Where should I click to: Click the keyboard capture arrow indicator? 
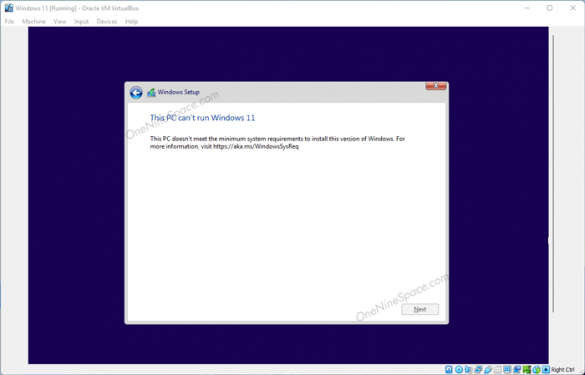point(546,369)
